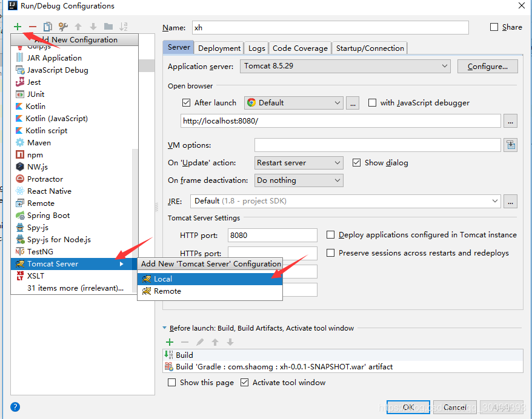
Task: Open the On 'Update' action dropdown
Action: (x=299, y=163)
